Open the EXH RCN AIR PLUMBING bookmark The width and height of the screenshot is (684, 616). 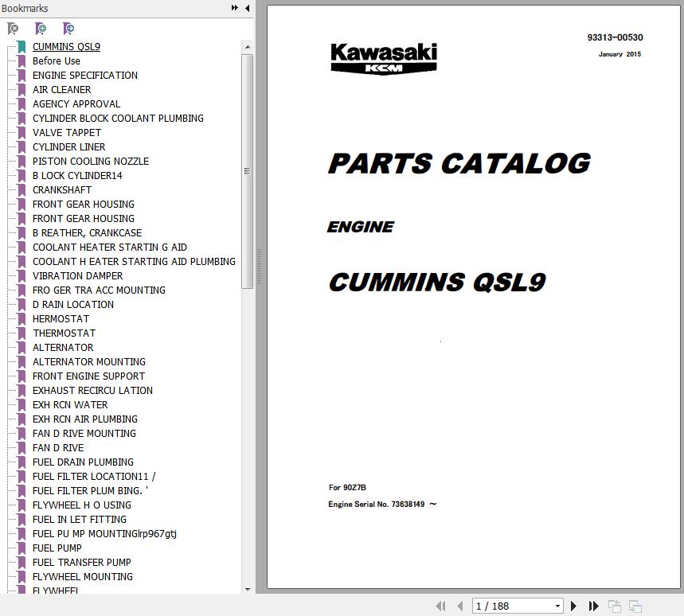(x=85, y=419)
